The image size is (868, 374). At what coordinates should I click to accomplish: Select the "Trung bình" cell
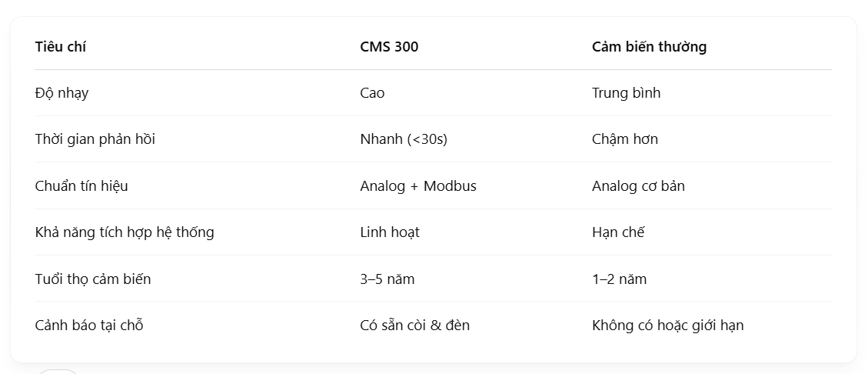pos(626,93)
